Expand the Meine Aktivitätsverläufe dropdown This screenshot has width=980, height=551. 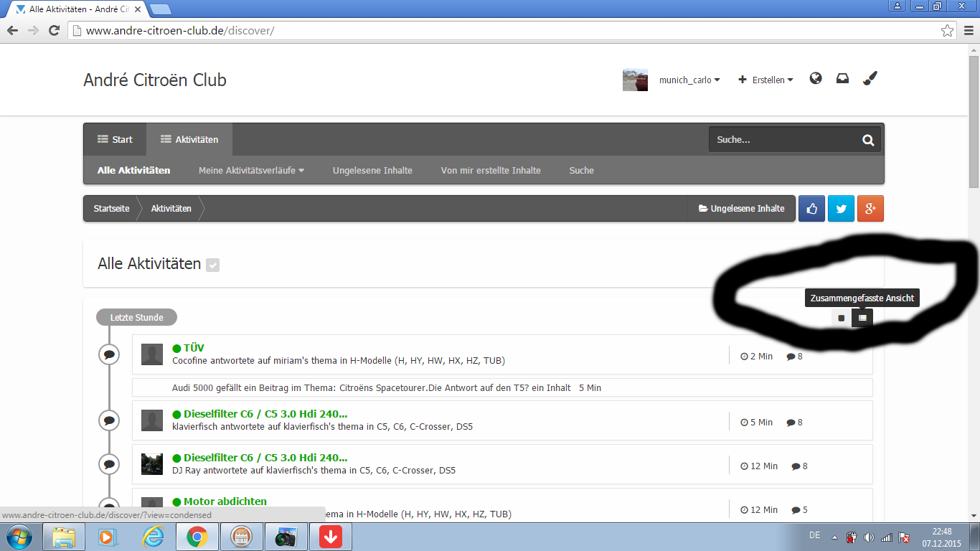[x=251, y=171]
